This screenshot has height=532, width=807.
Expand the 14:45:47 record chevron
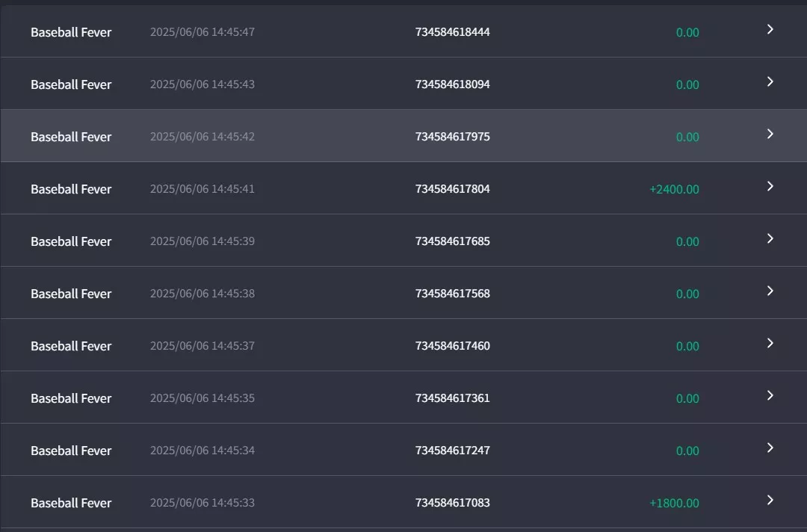(770, 29)
